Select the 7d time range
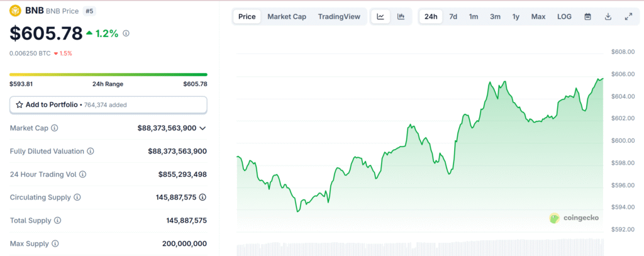 point(453,17)
